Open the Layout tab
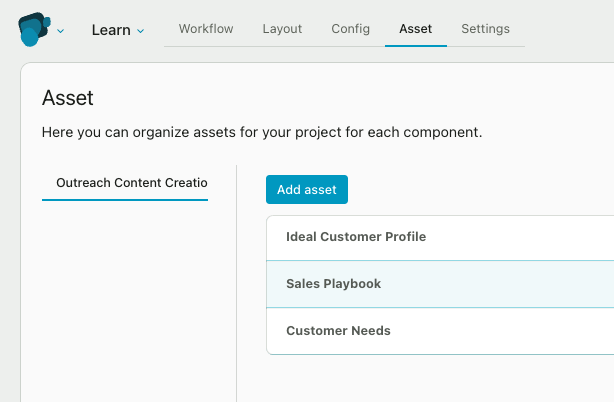This screenshot has width=614, height=402. tap(282, 29)
